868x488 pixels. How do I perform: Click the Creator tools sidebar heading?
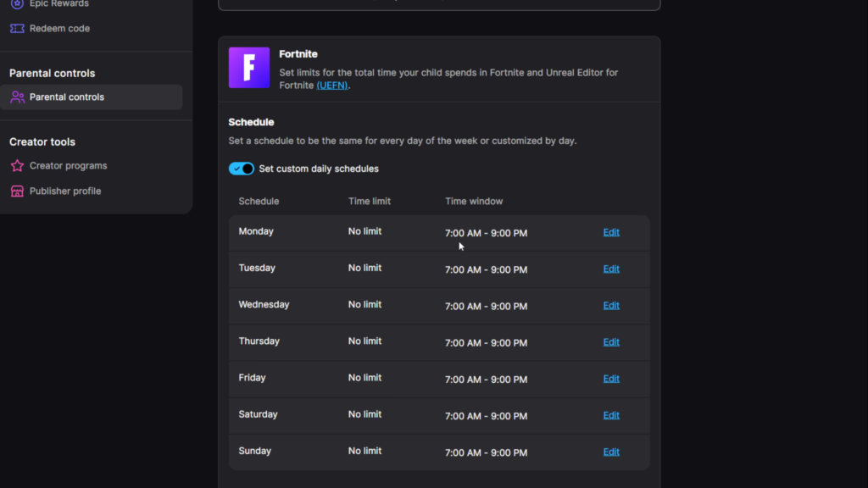tap(42, 141)
